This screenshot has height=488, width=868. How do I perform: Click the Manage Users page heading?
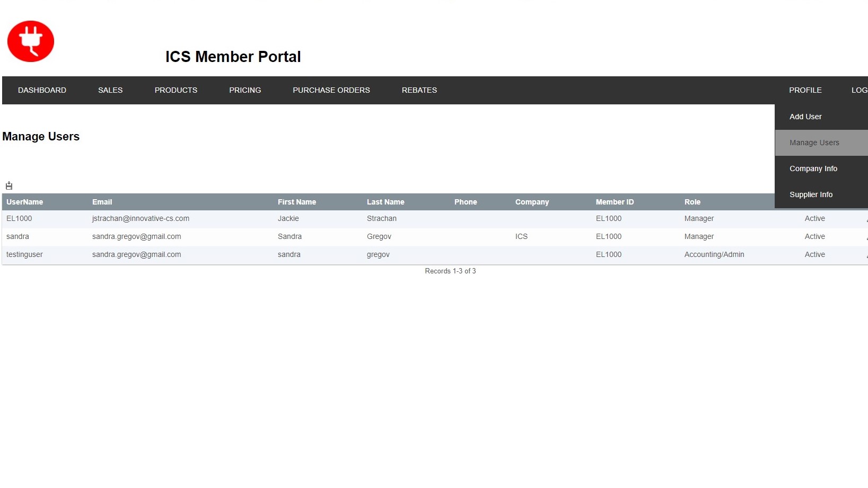tap(41, 137)
